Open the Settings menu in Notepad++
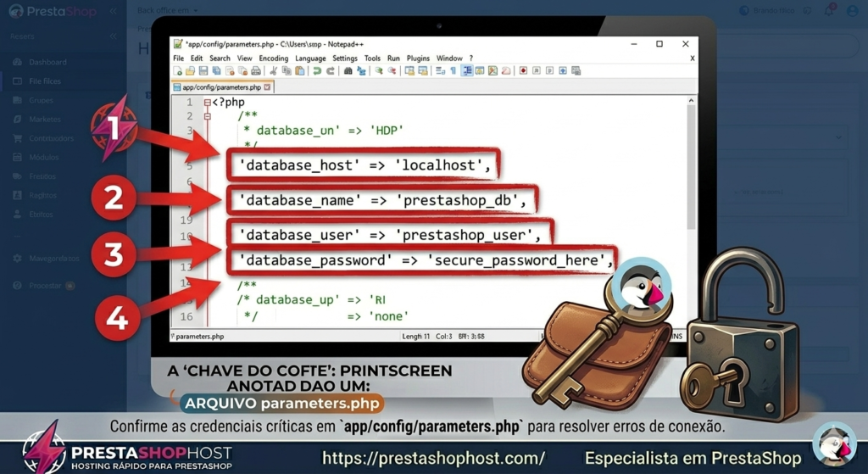The image size is (868, 474). point(345,59)
